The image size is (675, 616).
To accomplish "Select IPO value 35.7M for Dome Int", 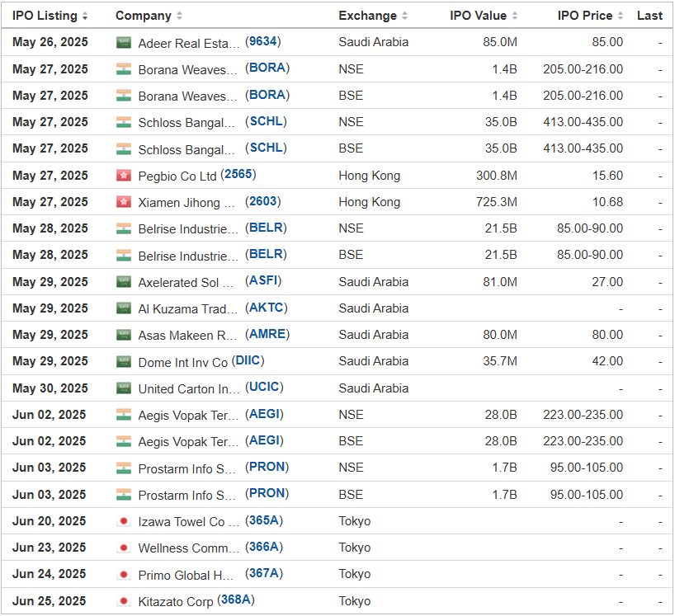I will tap(500, 361).
